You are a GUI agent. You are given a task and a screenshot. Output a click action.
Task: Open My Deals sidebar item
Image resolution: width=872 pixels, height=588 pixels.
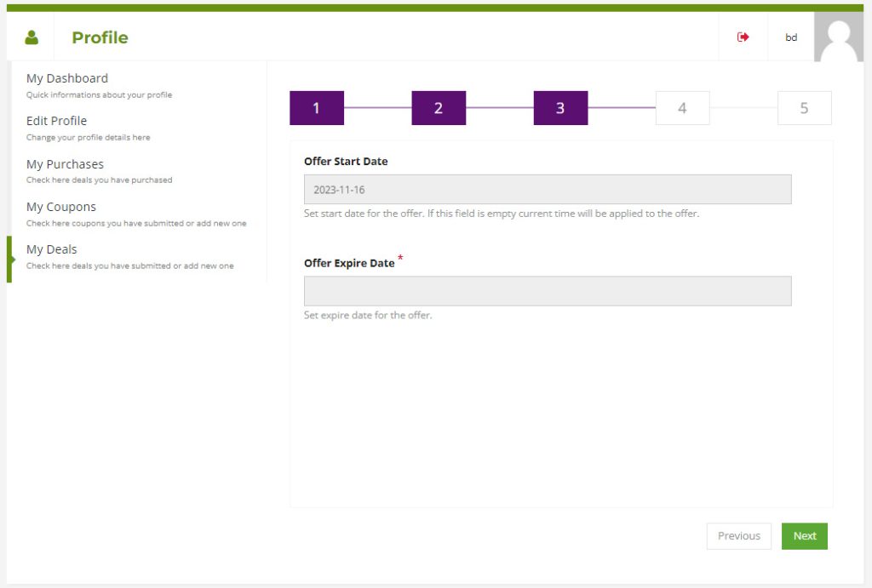point(52,249)
